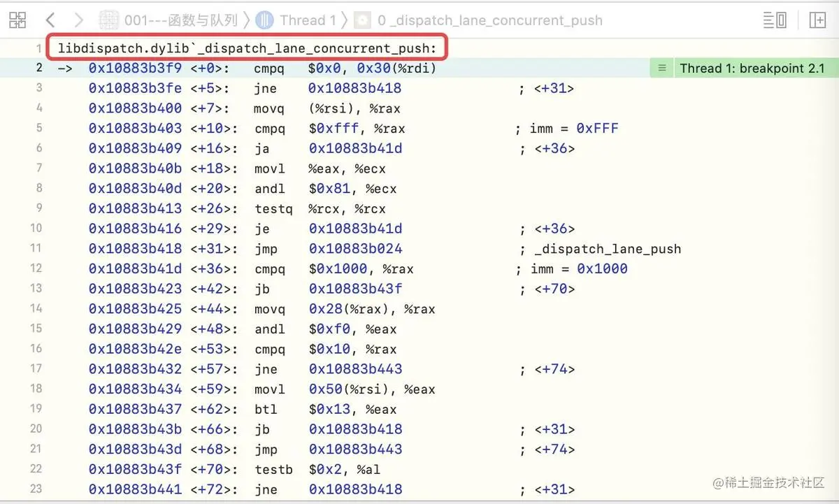
Task: Click the jb 0x10883b418 on line 20
Action: (328, 429)
